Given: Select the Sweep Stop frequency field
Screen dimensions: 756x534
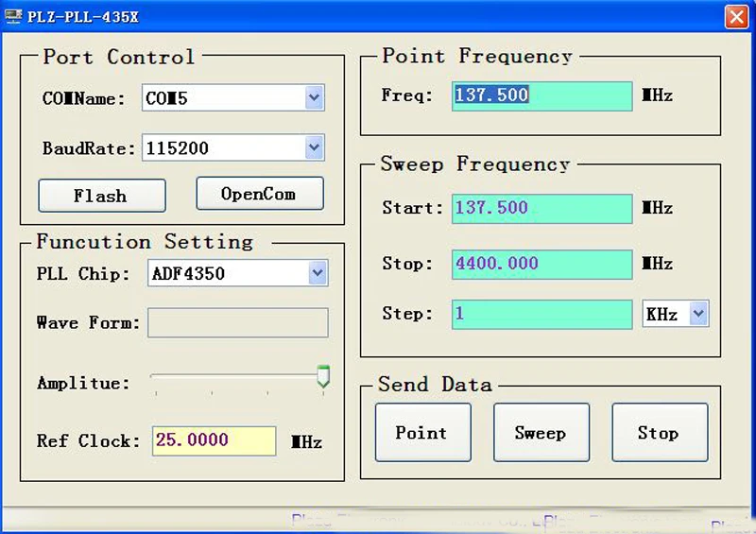Looking at the screenshot, I should pyautogui.click(x=541, y=264).
